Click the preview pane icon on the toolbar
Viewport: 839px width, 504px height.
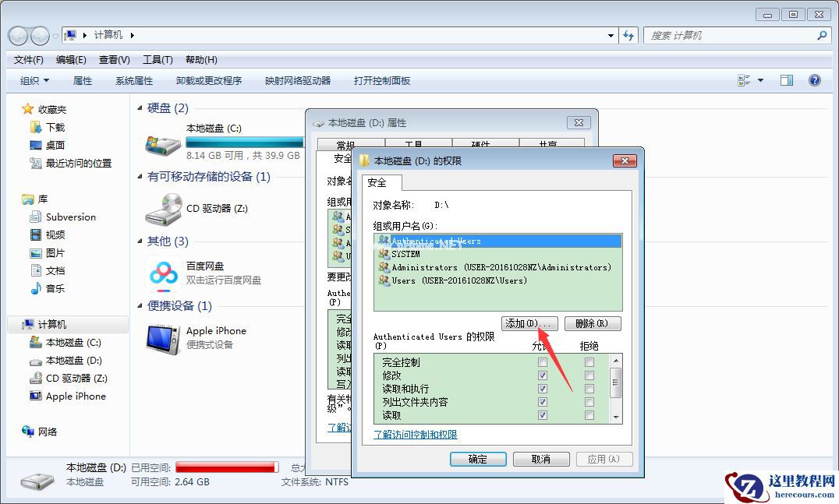pyautogui.click(x=786, y=79)
